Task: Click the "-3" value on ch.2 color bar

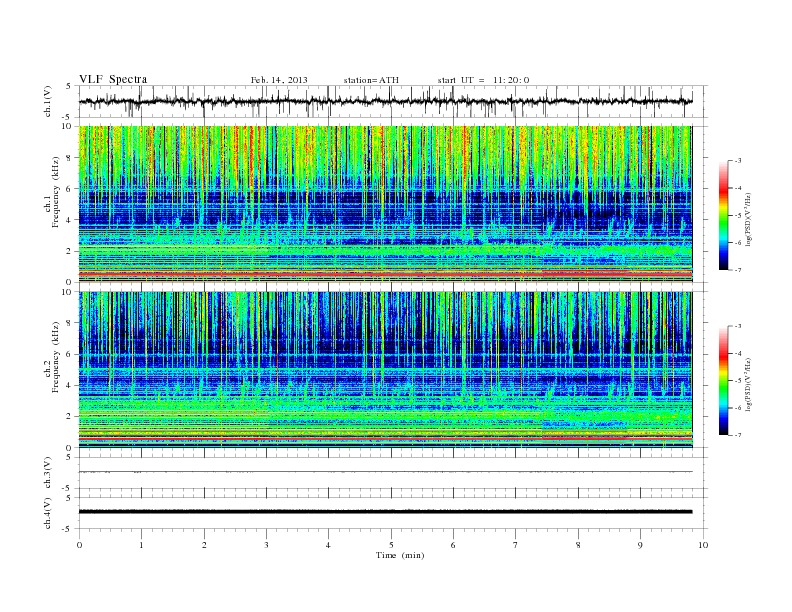Action: tap(738, 326)
